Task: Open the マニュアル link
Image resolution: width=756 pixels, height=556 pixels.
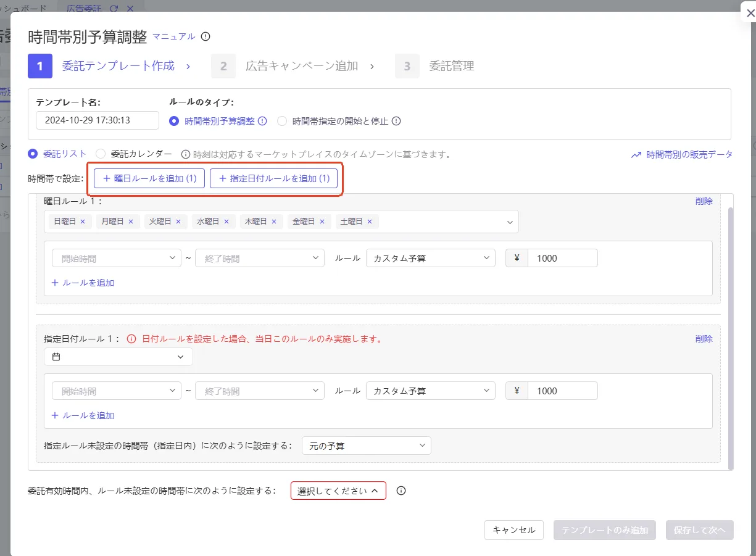Action: [x=174, y=36]
